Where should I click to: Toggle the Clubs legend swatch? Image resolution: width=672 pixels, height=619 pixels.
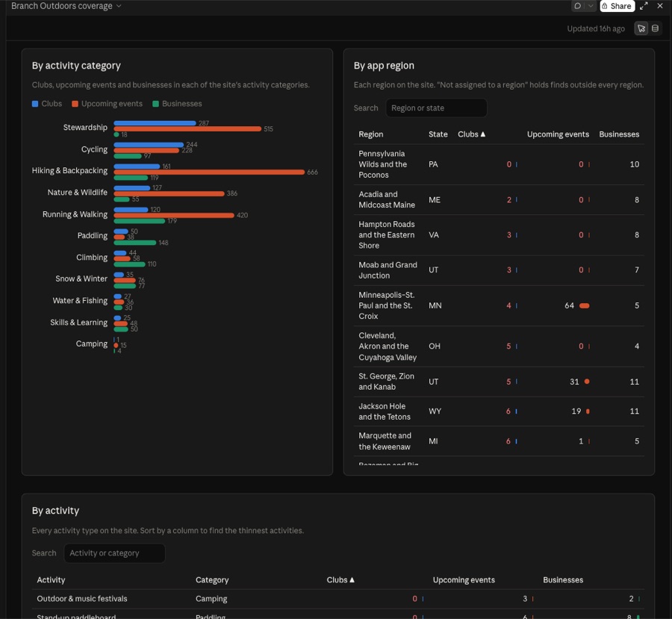pos(35,104)
